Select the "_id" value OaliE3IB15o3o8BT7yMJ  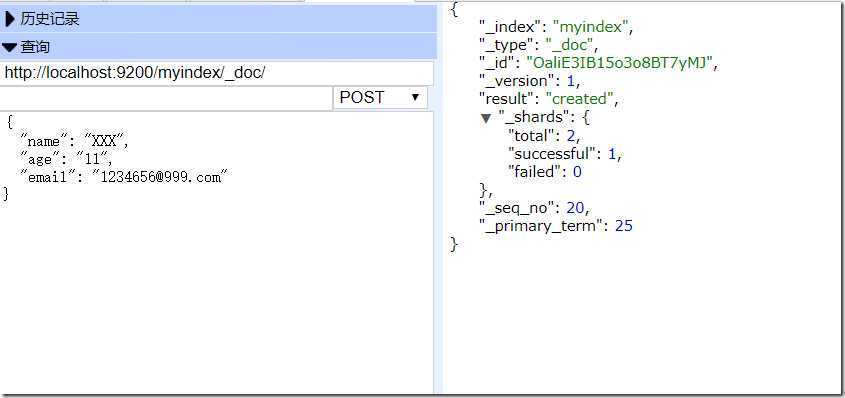tap(619, 63)
